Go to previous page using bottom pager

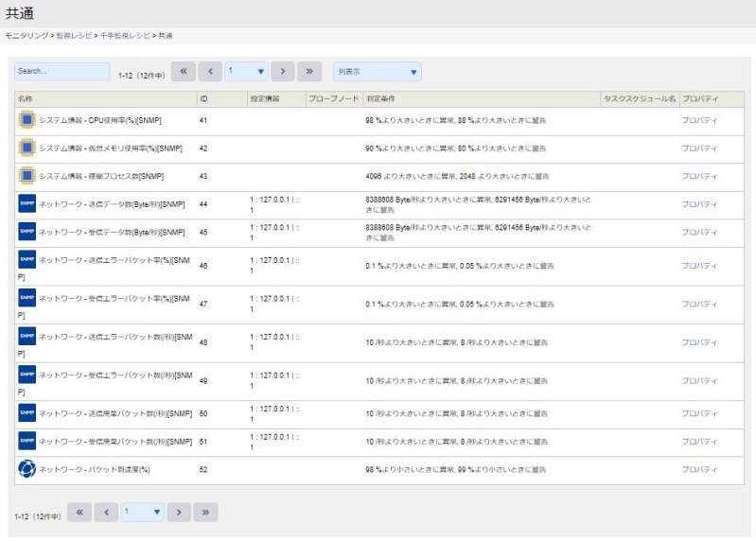(x=107, y=512)
